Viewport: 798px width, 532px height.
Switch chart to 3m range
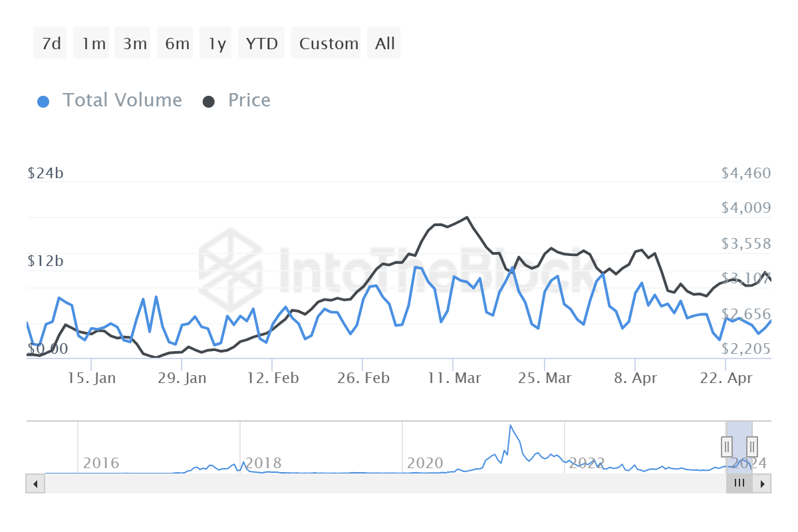[x=134, y=44]
